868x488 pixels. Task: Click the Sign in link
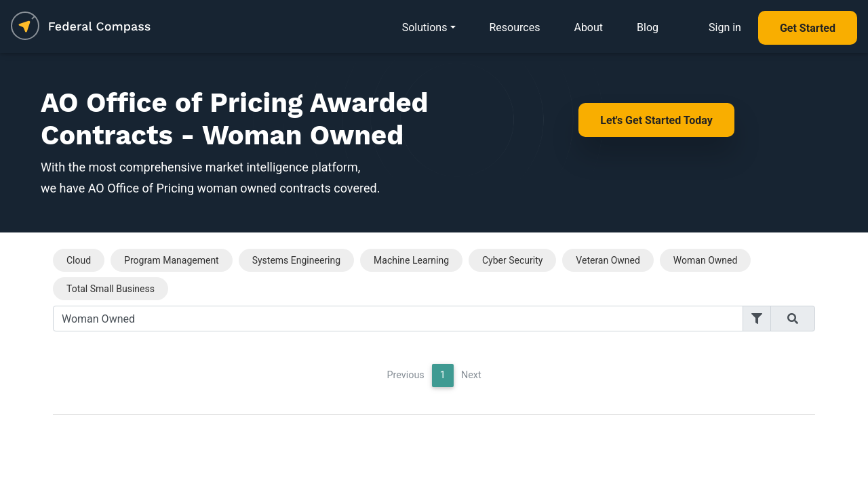coord(724,28)
